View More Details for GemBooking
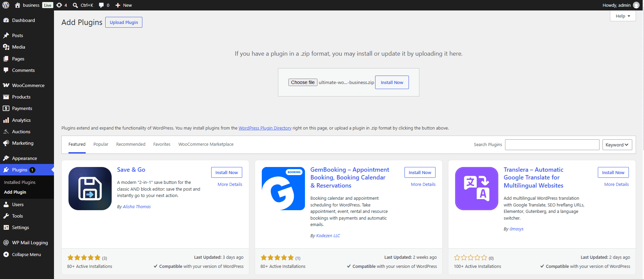The width and height of the screenshot is (644, 279). 423,185
